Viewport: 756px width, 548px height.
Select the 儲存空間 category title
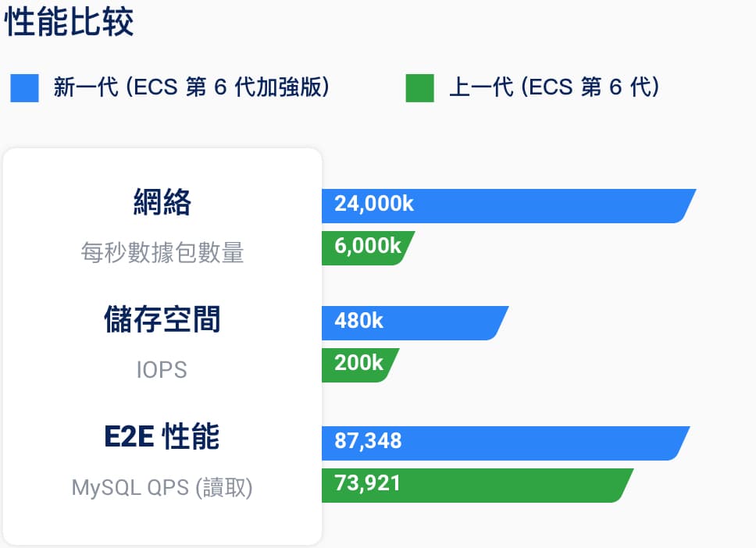(162, 320)
